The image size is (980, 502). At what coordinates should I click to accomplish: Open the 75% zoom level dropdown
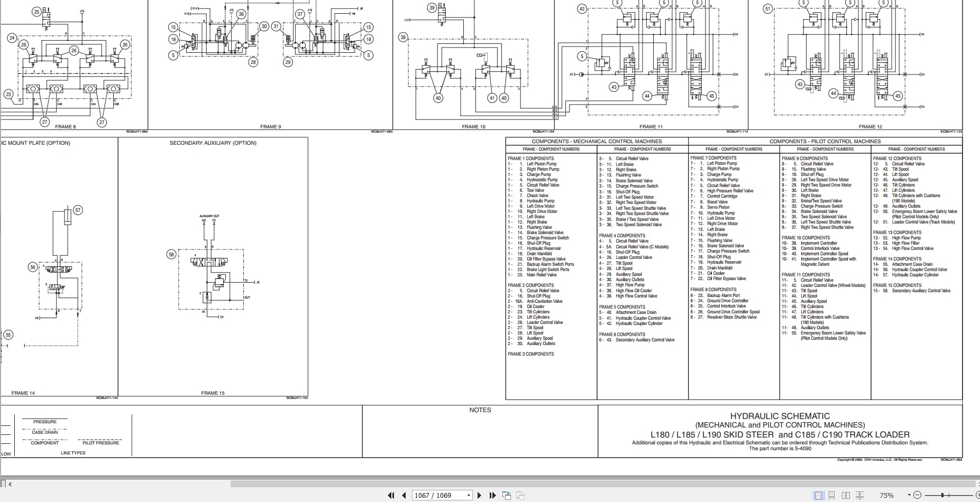[909, 495]
